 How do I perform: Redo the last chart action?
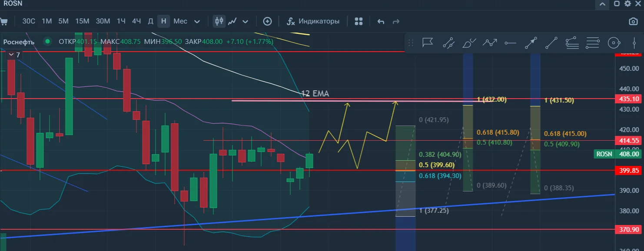[x=396, y=21]
